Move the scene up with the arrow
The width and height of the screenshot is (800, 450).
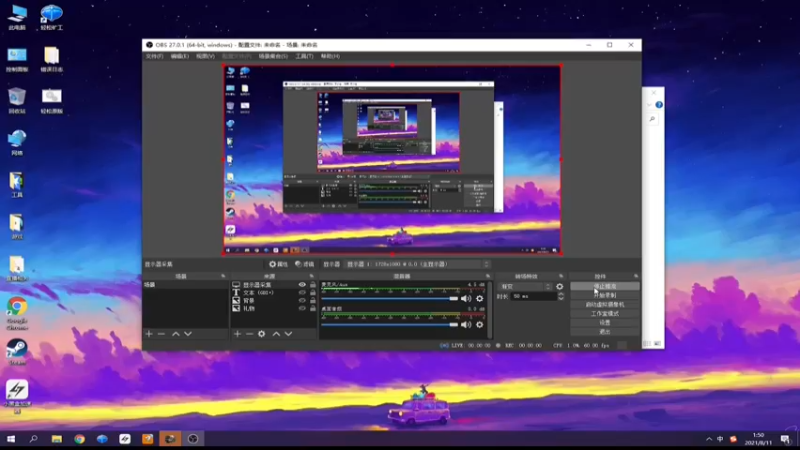tap(176, 334)
